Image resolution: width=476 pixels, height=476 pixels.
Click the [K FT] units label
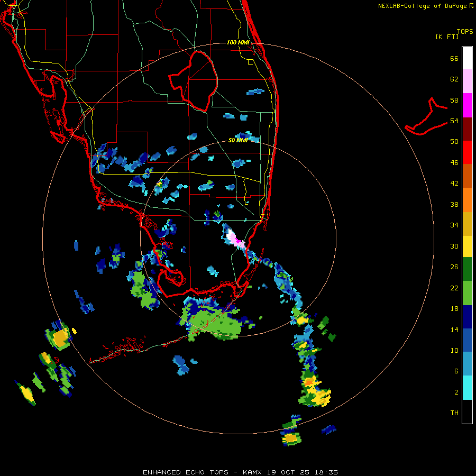pyautogui.click(x=447, y=37)
